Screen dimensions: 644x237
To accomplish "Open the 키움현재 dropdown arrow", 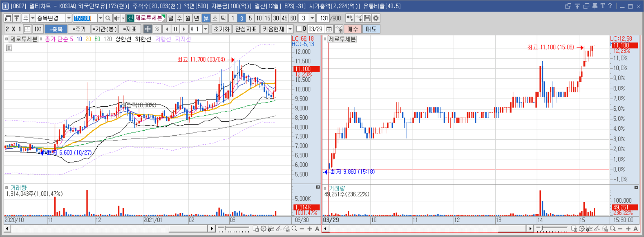I will coord(290,29).
